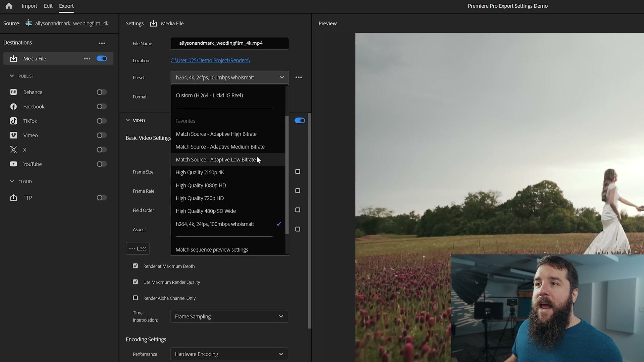Screen dimensions: 644x362
Task: Uncheck Use Maximum Render Quality
Action: 136,282
